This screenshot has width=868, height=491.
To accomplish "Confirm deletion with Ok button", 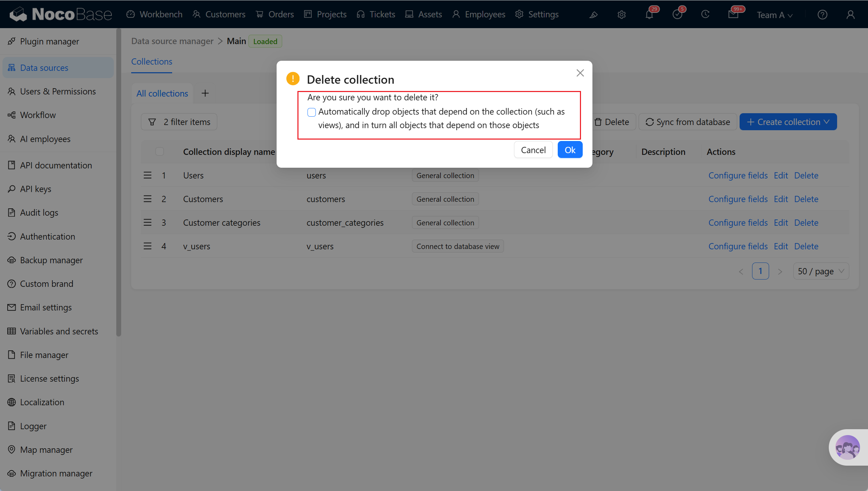I will point(570,150).
